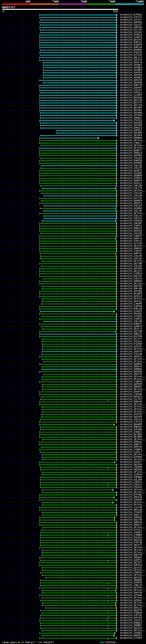Screen dimensions: 146x644
Task: Select hit label UniRef100_Q4N8Q1
Action: coord(131,369)
